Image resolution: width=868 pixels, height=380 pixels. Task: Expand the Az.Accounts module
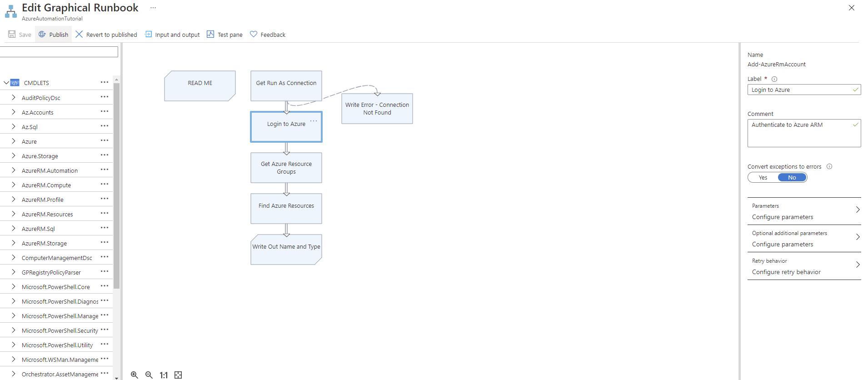coord(14,112)
